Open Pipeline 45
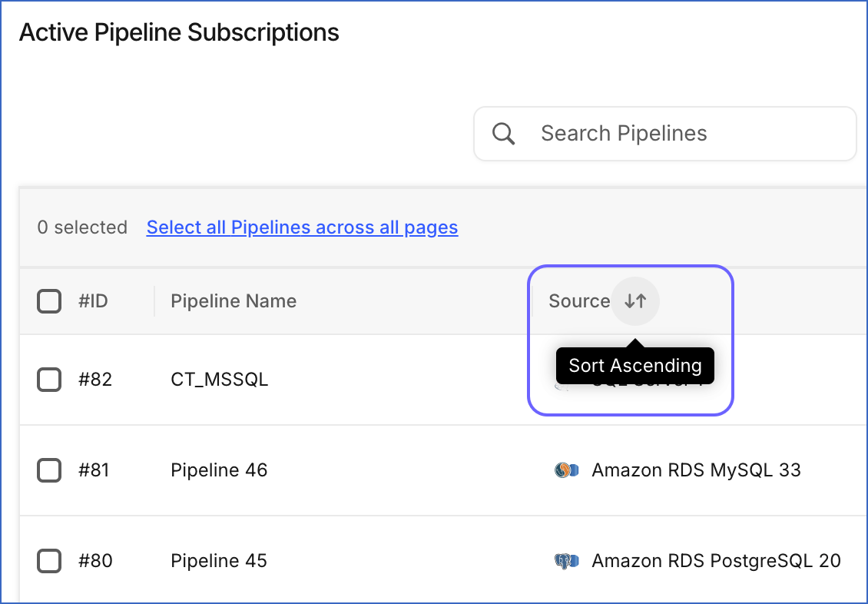Screen dimensions: 868x604 [x=219, y=561]
